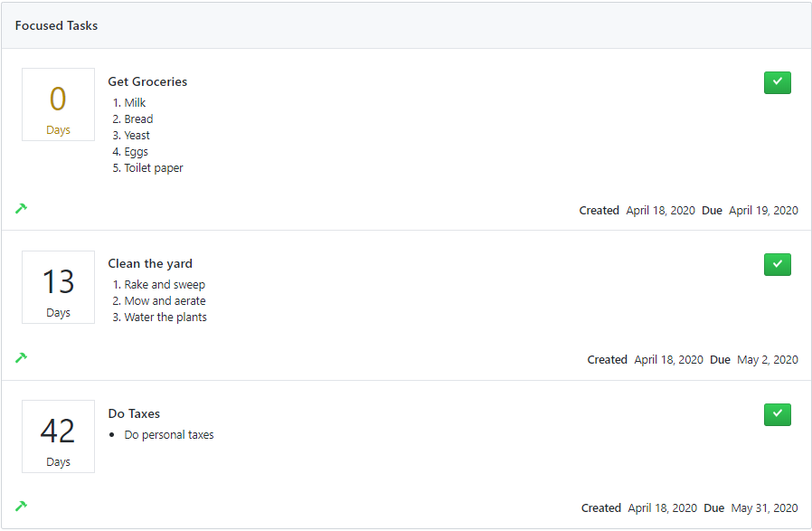Open the Clean the yard task title
The width and height of the screenshot is (812, 531).
[150, 263]
